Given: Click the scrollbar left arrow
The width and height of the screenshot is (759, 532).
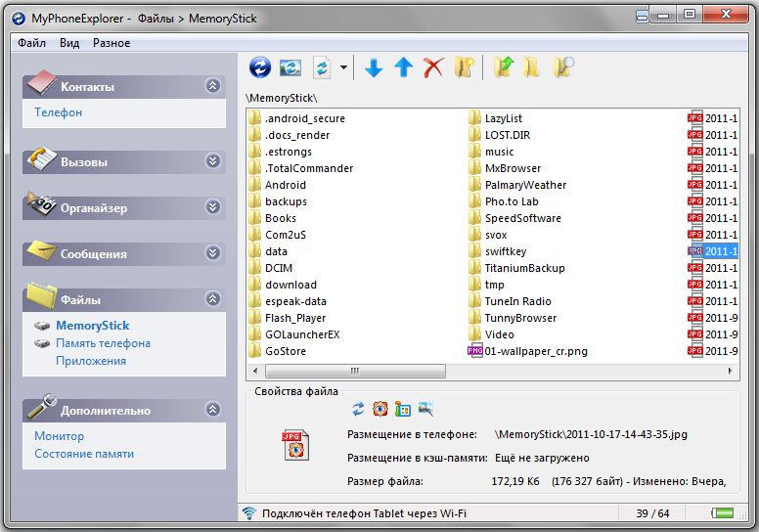Looking at the screenshot, I should coord(255,372).
